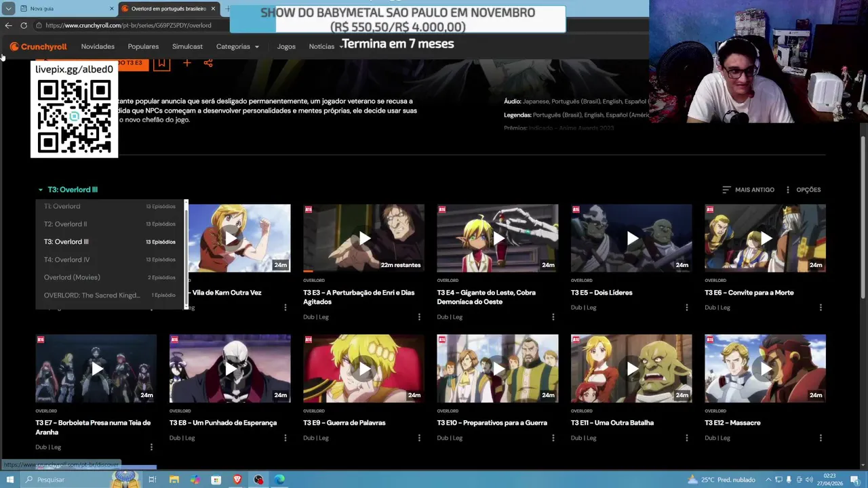Play T3 E4 Gigante do Leste thumbnail
Image resolution: width=868 pixels, height=488 pixels.
498,238
